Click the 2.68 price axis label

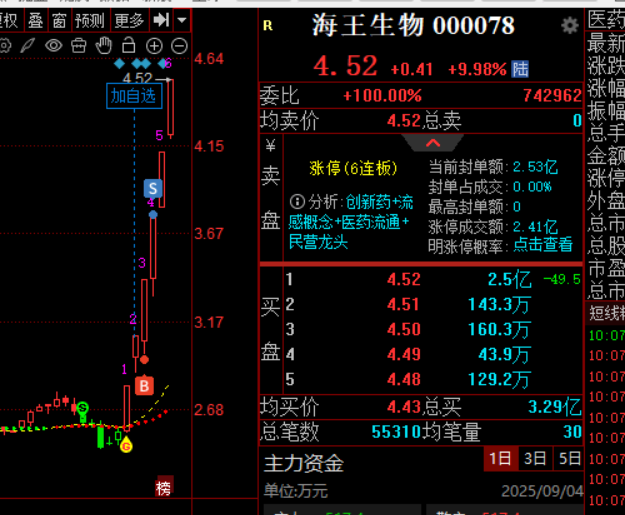tap(209, 410)
